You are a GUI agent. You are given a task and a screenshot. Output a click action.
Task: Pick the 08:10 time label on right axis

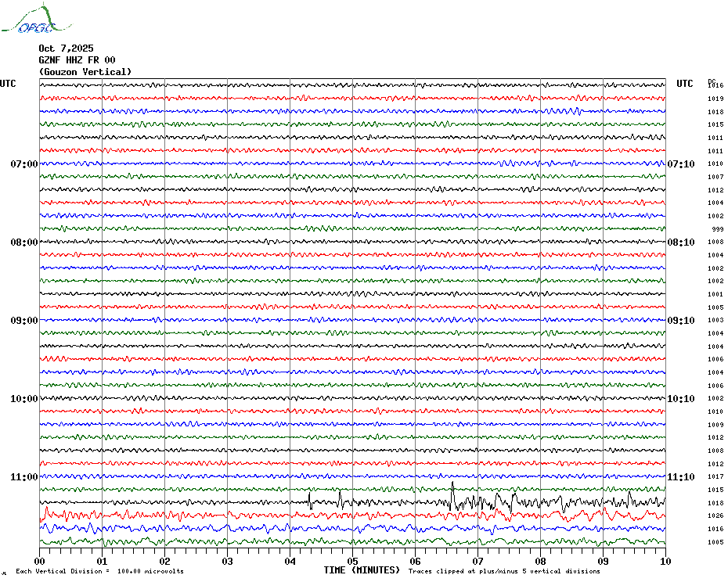[x=681, y=242]
